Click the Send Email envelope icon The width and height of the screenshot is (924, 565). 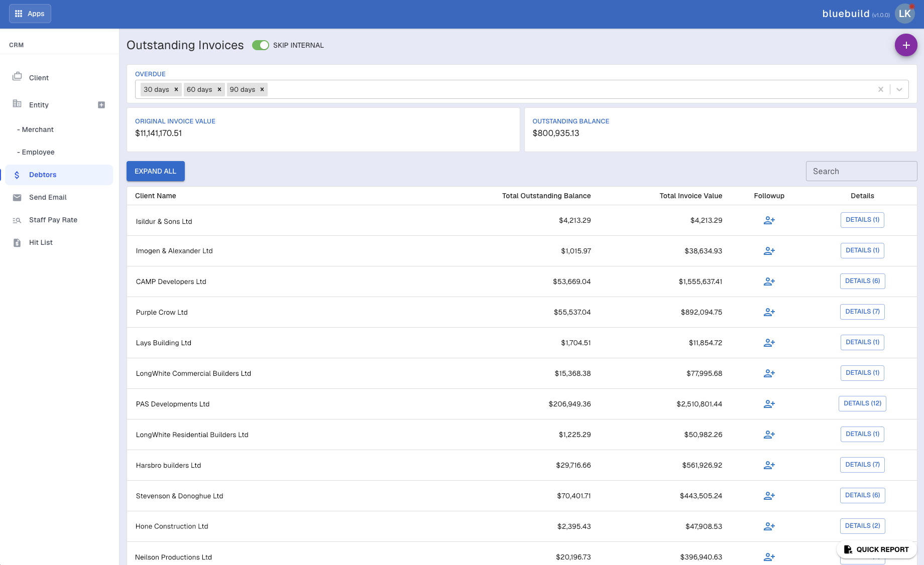pyautogui.click(x=17, y=198)
